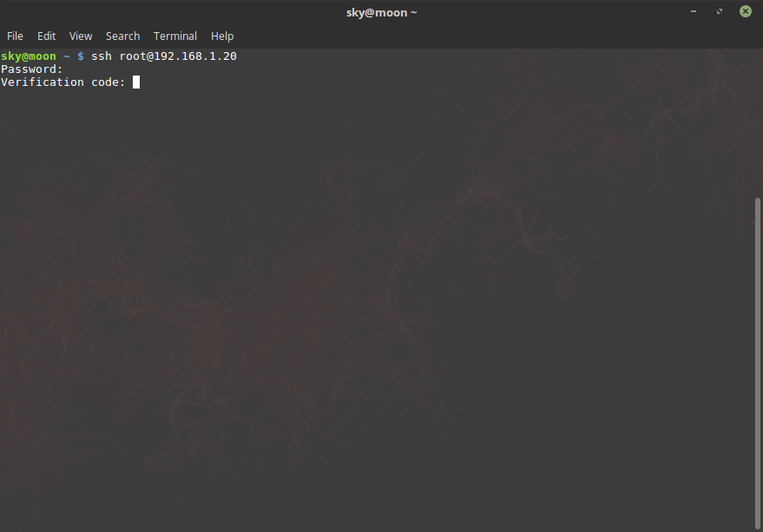
Task: Minimize the terminal window
Action: 694,12
